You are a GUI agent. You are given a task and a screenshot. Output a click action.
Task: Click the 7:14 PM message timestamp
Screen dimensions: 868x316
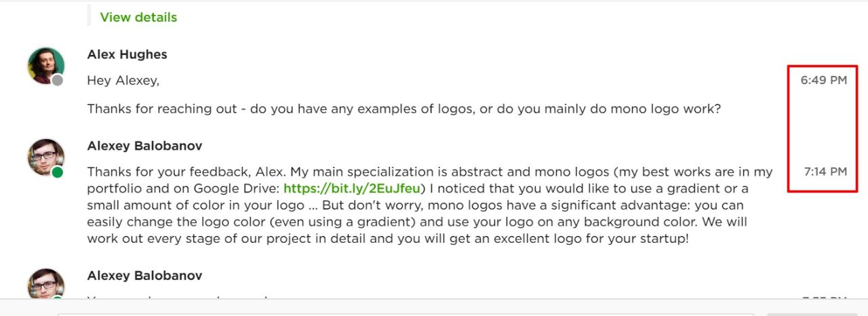pos(825,172)
